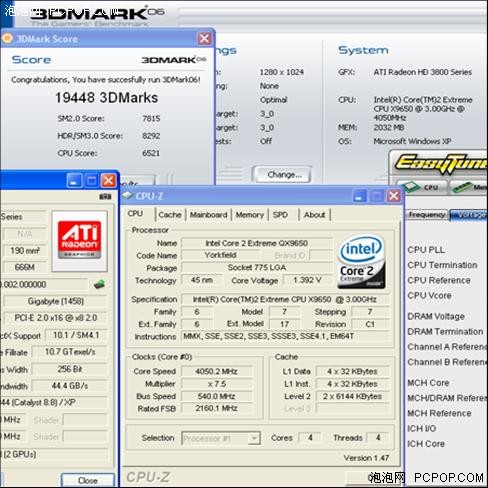Select the CPU tab in CPU-Z
Viewport: 488px width, 488px height.
(135, 214)
